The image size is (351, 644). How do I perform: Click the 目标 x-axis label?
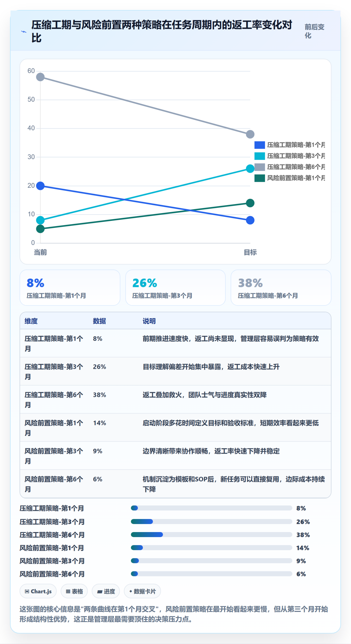250,252
